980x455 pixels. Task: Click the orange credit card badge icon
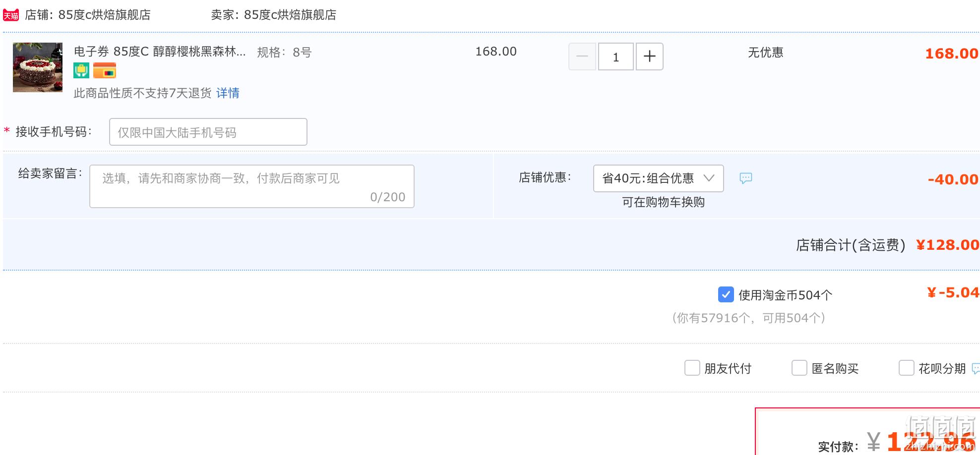104,71
